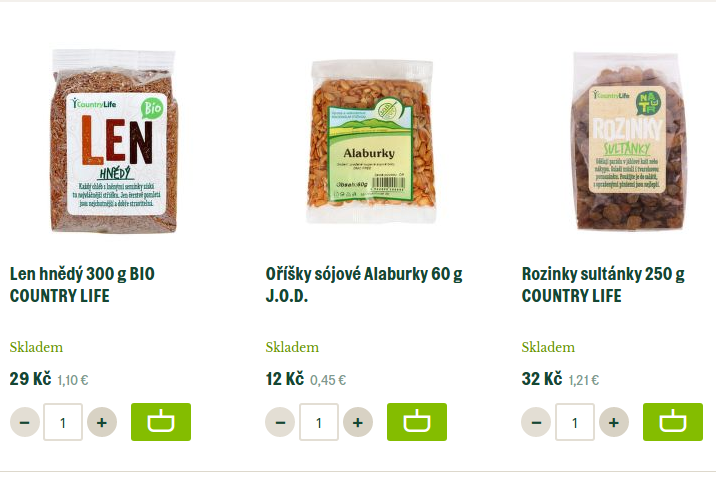Click quantity field for Oříšky sójové Alaburky

coord(319,422)
